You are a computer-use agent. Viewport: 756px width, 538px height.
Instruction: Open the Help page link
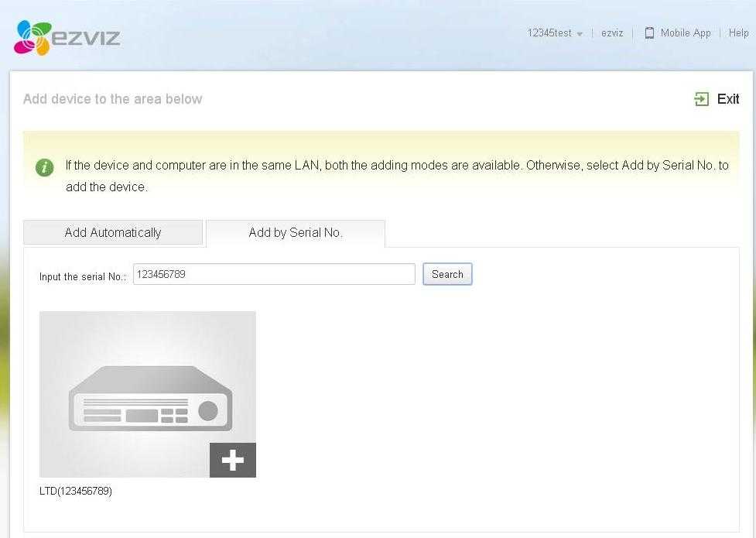(738, 33)
